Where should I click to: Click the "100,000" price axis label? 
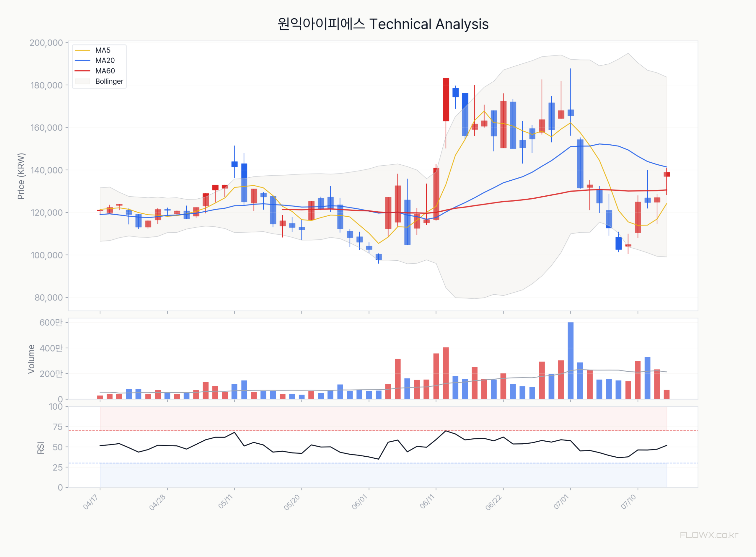[x=47, y=255]
